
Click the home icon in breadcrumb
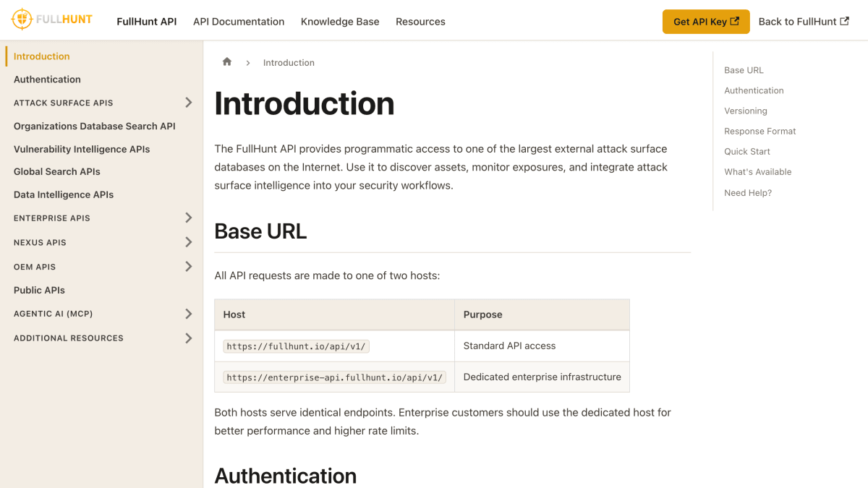pyautogui.click(x=227, y=62)
